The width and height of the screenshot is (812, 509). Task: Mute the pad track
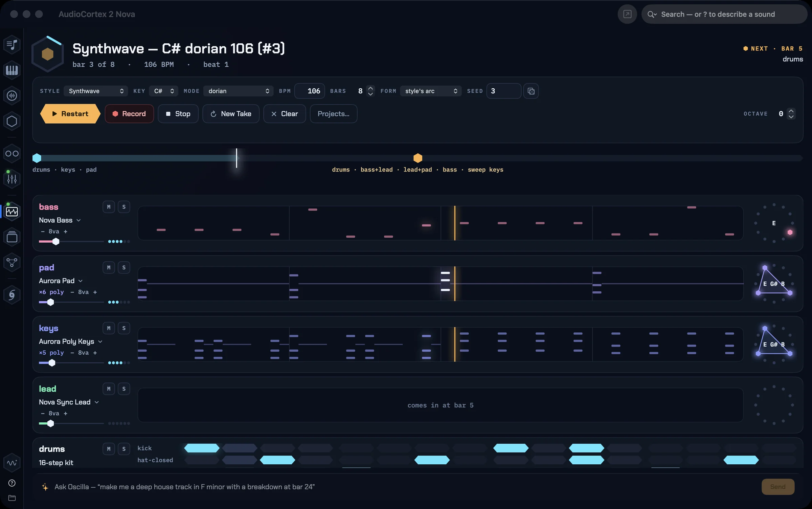point(109,267)
